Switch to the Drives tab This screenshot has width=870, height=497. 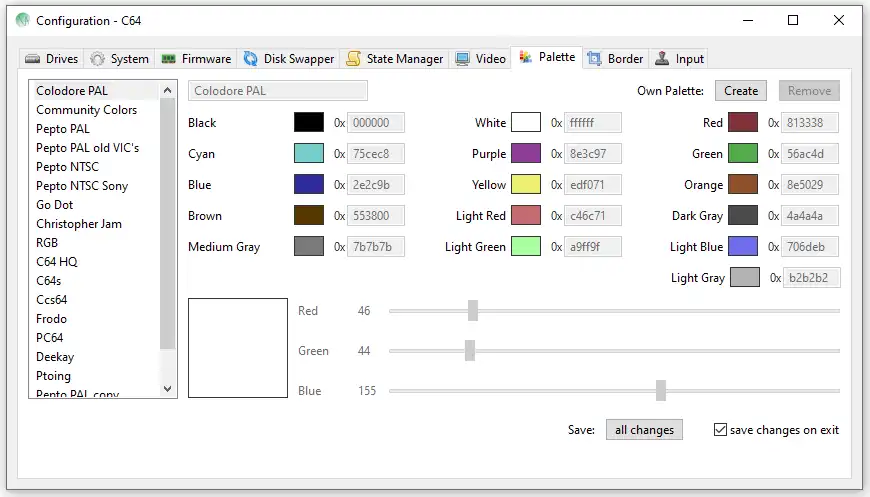(x=52, y=59)
